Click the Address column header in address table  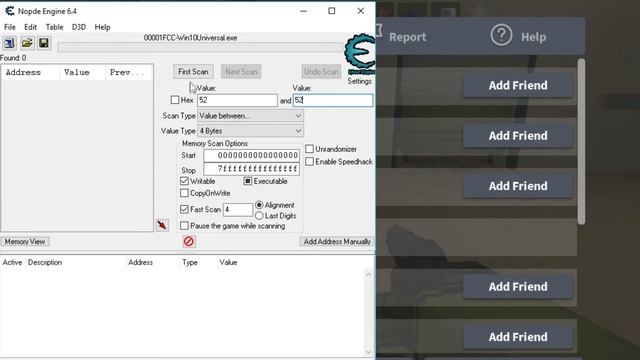point(140,262)
